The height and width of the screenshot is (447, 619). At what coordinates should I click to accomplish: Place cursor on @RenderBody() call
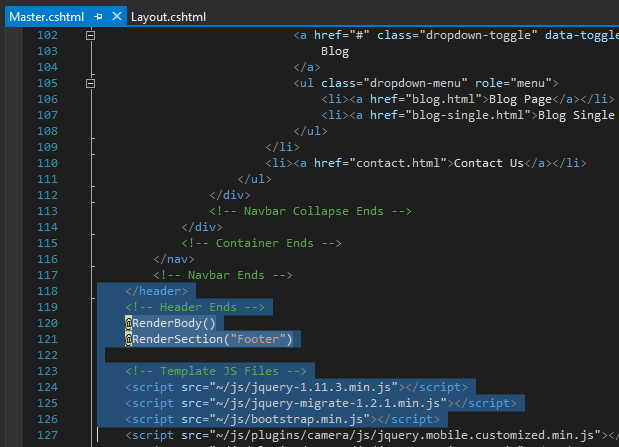tap(170, 323)
